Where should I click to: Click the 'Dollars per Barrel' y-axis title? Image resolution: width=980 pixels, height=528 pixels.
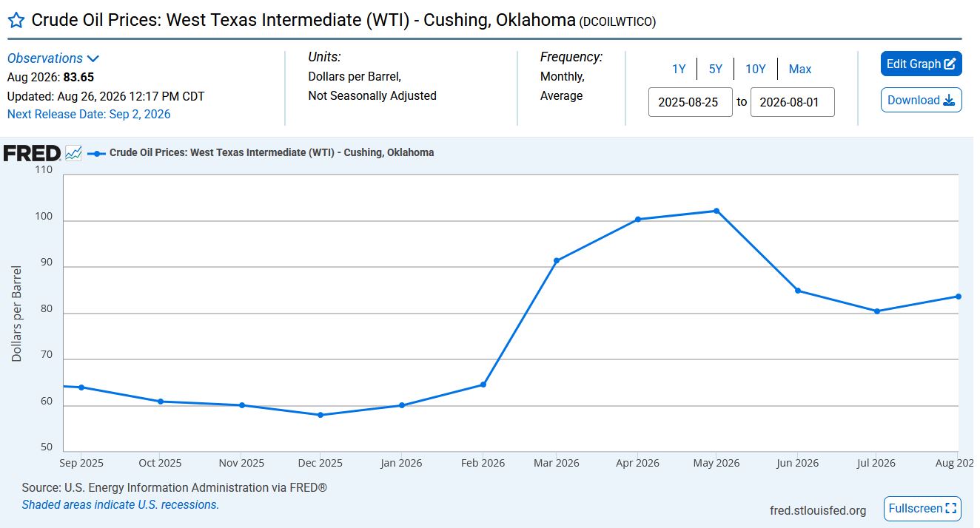click(16, 314)
